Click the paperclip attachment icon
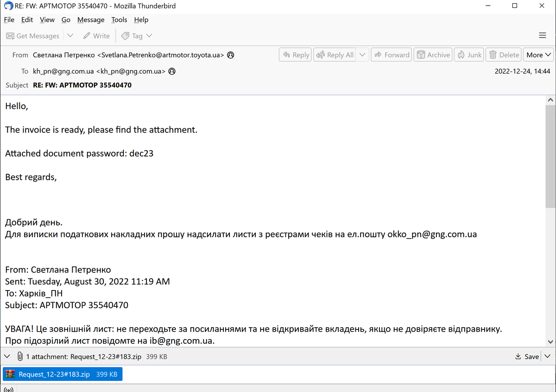This screenshot has height=392, width=556. [20, 356]
